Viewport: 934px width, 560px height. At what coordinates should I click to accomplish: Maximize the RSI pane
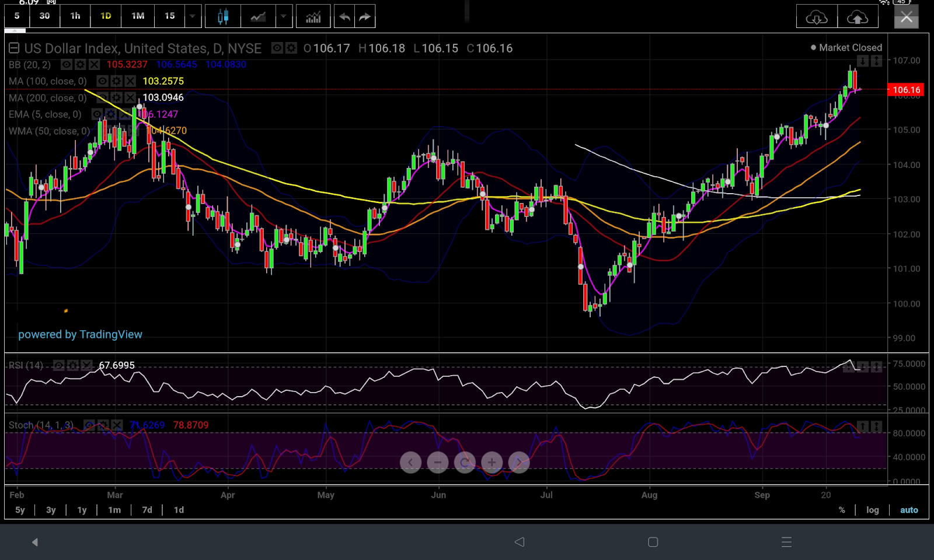coord(877,367)
